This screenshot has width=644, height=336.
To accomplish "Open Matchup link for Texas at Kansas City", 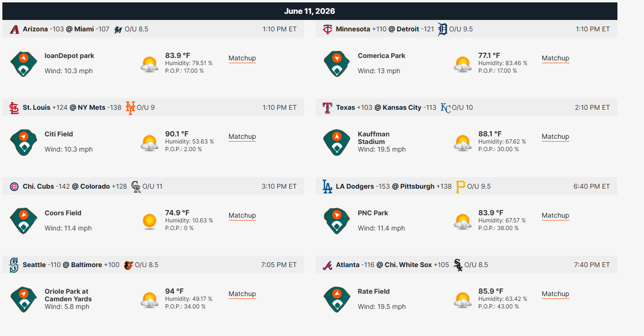I will [x=555, y=137].
